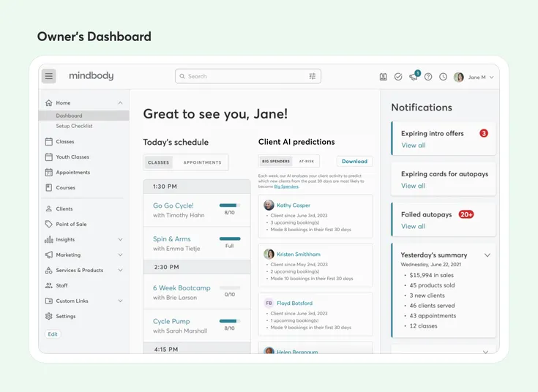Click the Appointments calendar icon
This screenshot has width=538, height=392.
[49, 172]
